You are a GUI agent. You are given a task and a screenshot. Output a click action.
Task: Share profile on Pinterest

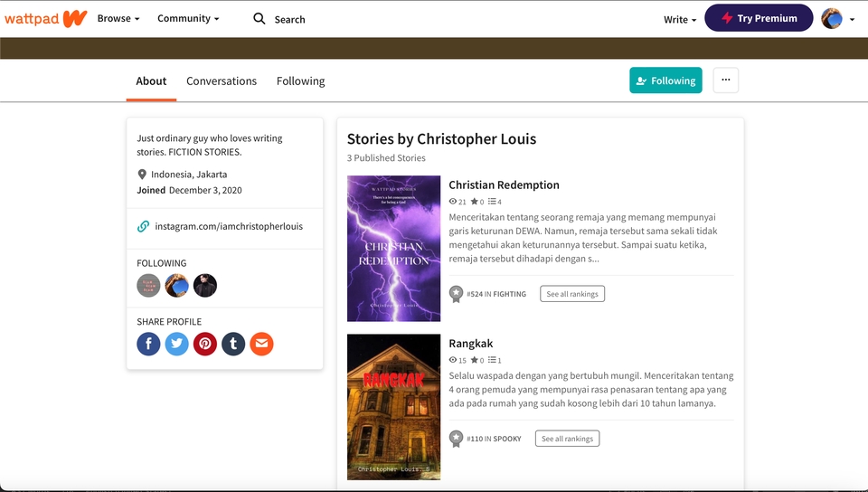tap(205, 344)
